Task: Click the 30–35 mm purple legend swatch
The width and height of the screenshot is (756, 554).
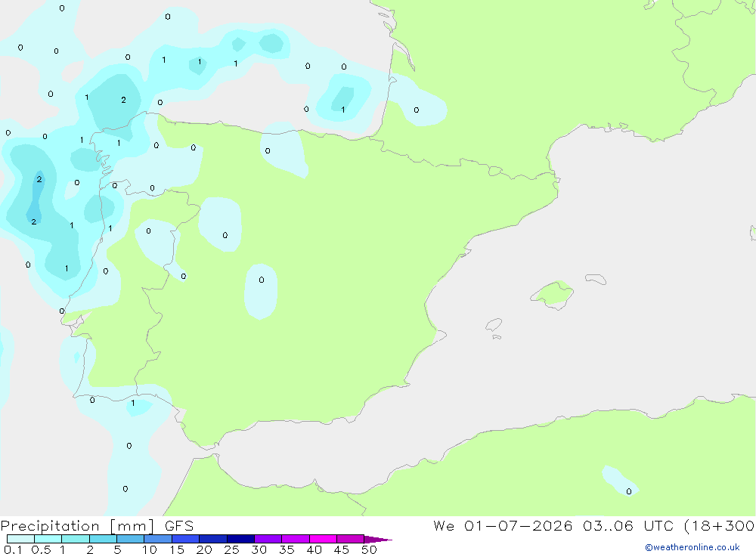Action: coord(268,539)
